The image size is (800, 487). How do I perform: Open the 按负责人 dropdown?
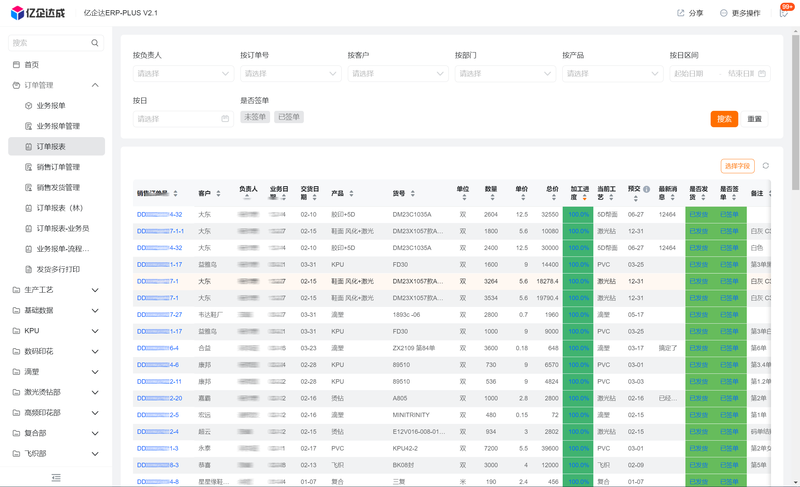pyautogui.click(x=183, y=73)
